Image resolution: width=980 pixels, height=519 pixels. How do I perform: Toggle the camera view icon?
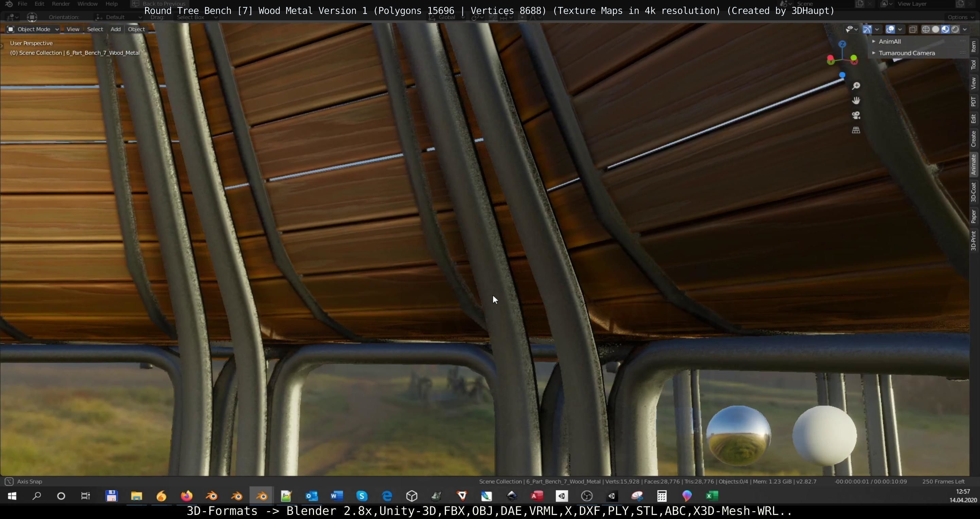coord(856,115)
